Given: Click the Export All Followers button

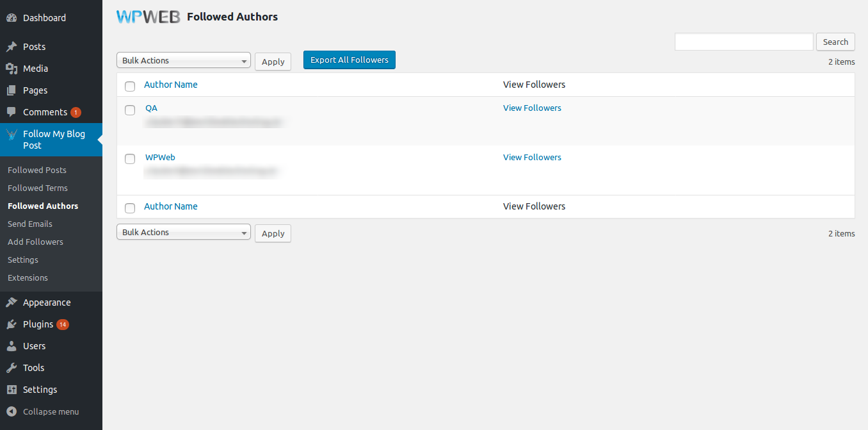Looking at the screenshot, I should point(350,60).
